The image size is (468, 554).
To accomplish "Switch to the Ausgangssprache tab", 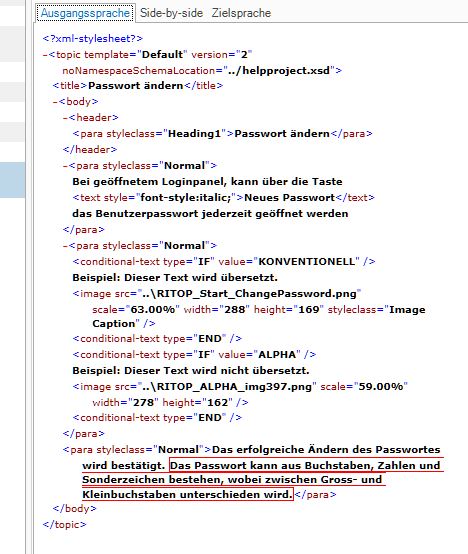I will [x=85, y=13].
